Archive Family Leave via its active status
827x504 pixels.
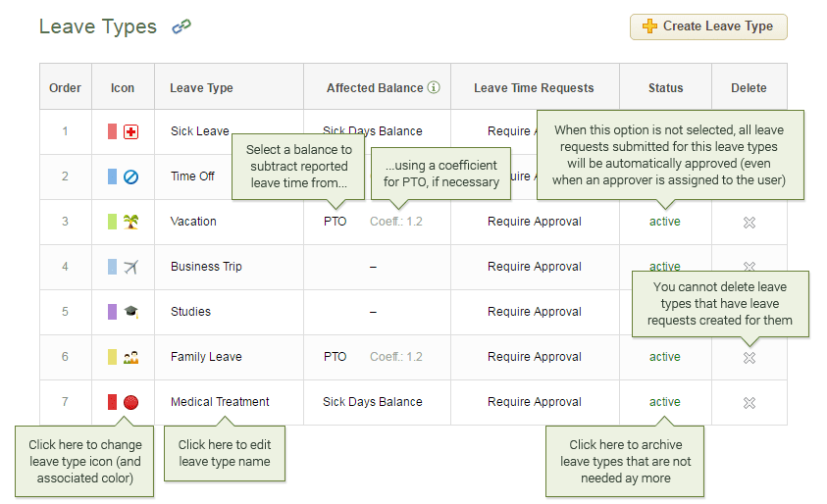tap(664, 357)
